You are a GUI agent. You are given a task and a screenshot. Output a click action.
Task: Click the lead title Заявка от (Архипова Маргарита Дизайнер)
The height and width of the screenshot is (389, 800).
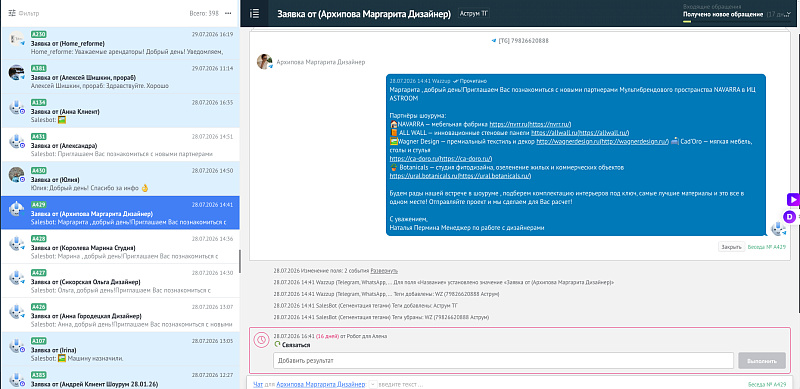pos(364,14)
